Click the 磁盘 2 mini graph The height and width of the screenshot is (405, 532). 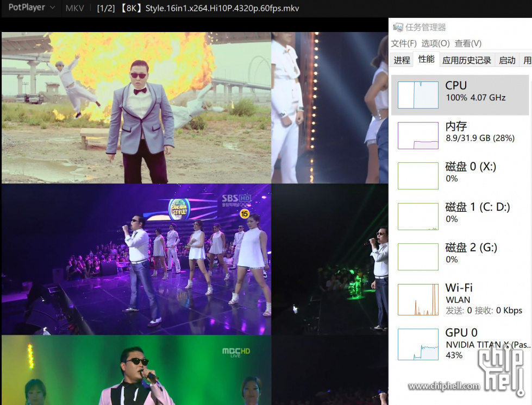click(x=418, y=257)
